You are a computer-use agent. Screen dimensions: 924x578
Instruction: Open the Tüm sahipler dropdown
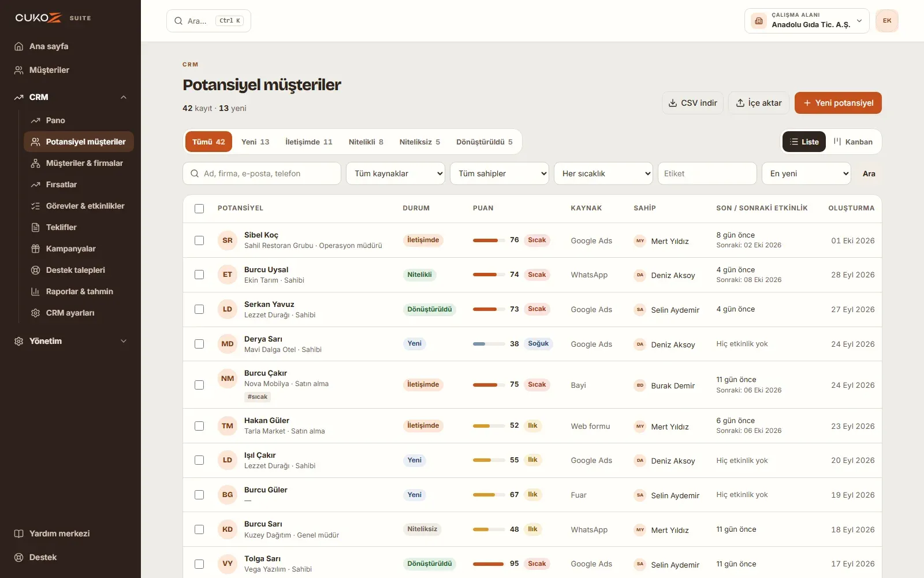coord(500,173)
